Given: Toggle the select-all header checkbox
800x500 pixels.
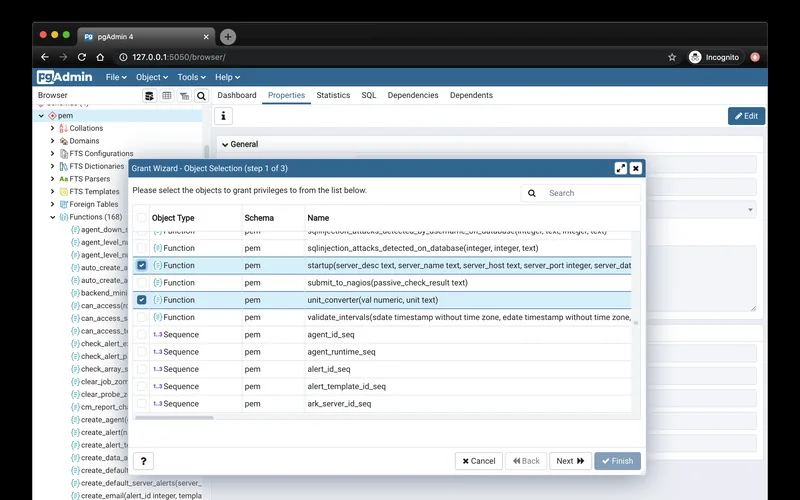Looking at the screenshot, I should point(141,218).
